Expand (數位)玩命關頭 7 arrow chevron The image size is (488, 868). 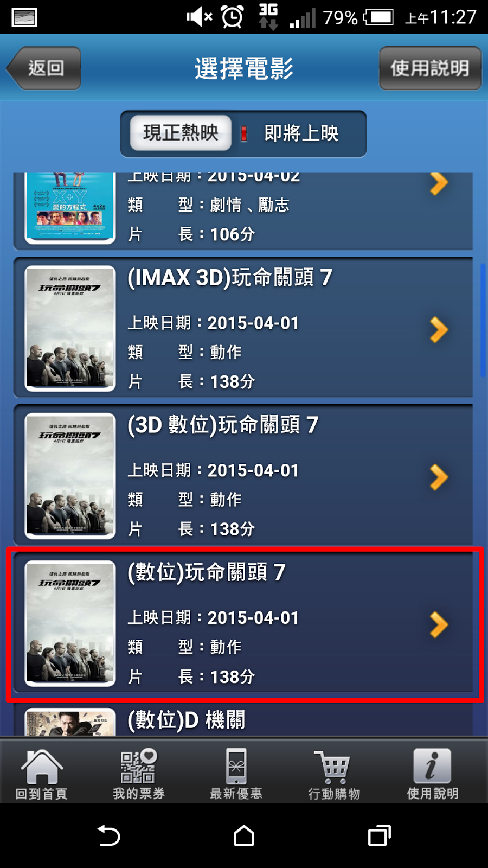(x=439, y=625)
